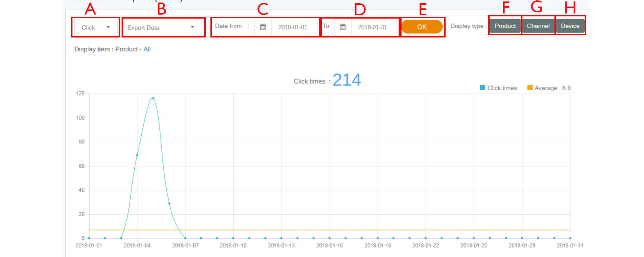644x257 pixels.
Task: Click the peak data point of the chart
Action: 153,98
